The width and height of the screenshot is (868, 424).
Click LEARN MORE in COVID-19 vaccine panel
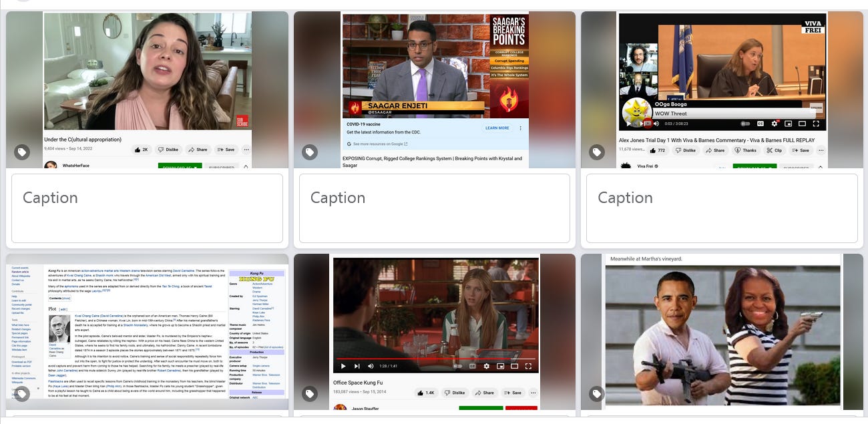tap(497, 128)
